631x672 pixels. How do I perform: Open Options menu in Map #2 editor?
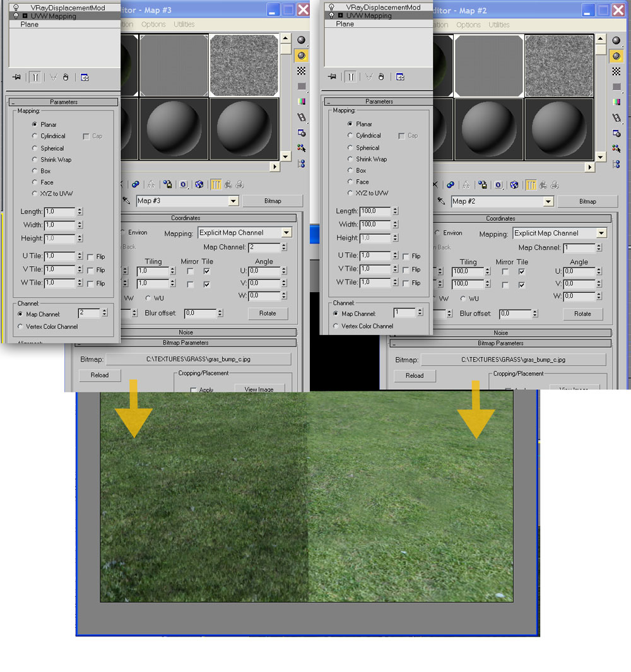[x=469, y=25]
